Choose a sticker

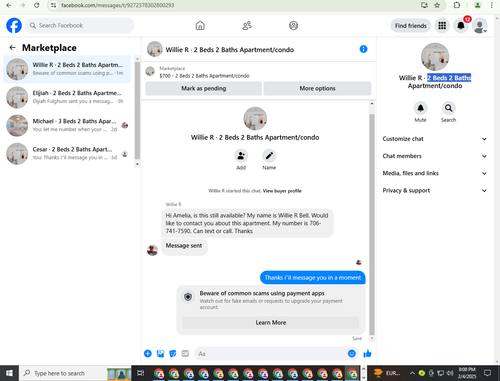[173, 354]
